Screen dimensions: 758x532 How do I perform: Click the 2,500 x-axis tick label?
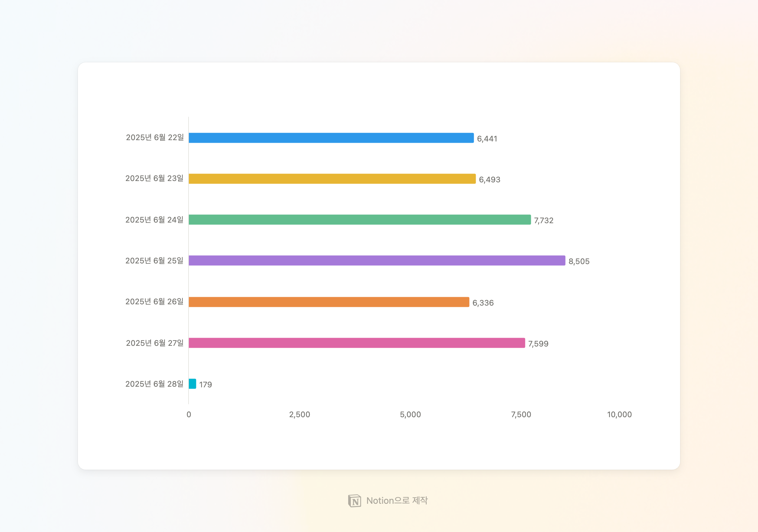point(300,415)
